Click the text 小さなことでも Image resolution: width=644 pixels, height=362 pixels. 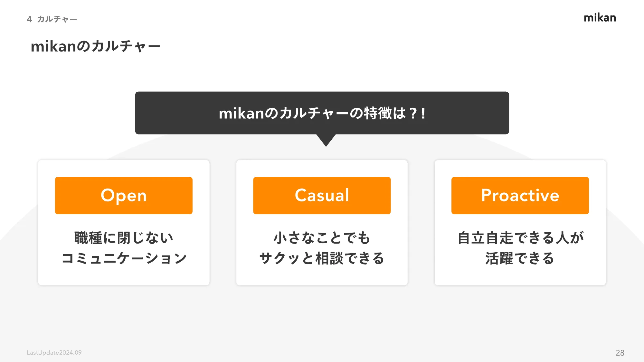322,238
